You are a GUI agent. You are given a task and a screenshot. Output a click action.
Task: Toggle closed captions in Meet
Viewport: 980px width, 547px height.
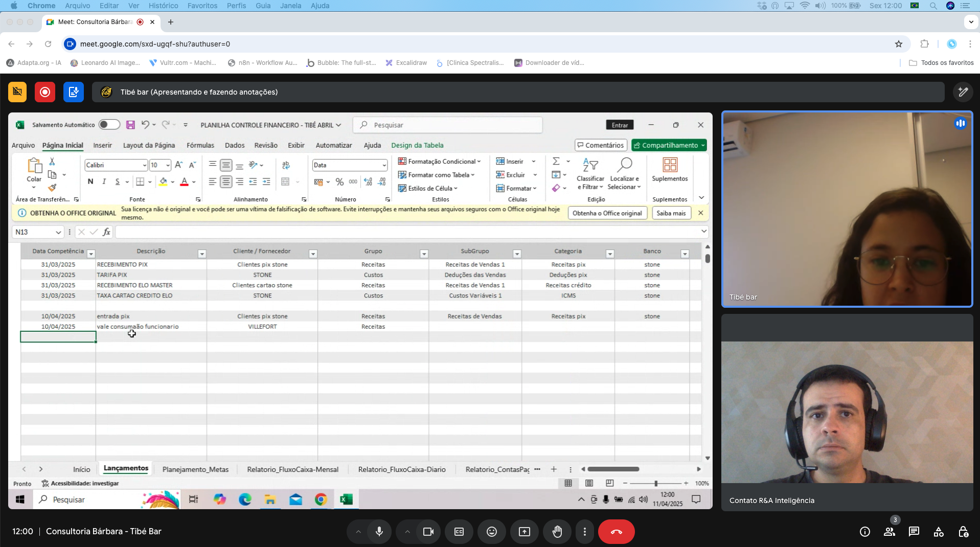pos(459,532)
